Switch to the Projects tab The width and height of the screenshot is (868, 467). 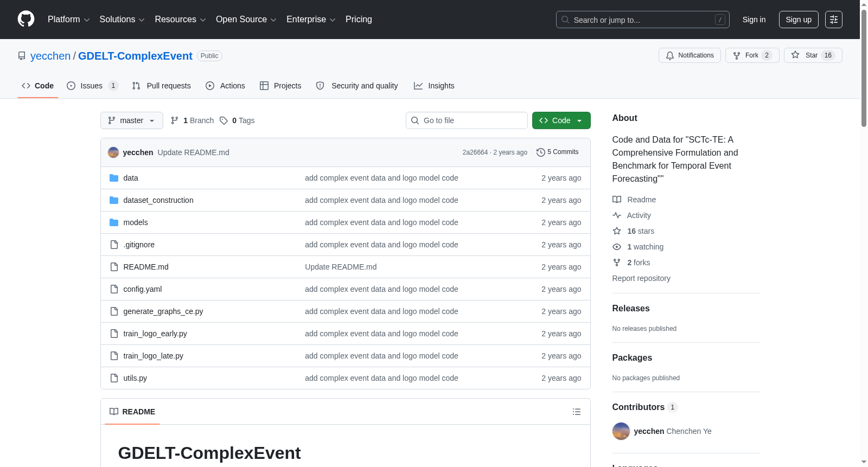point(280,86)
